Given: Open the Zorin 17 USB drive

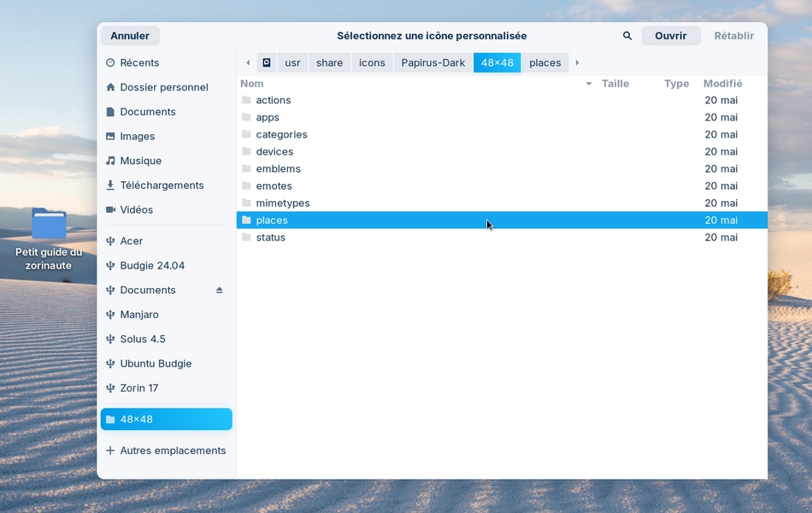Looking at the screenshot, I should click(x=138, y=388).
